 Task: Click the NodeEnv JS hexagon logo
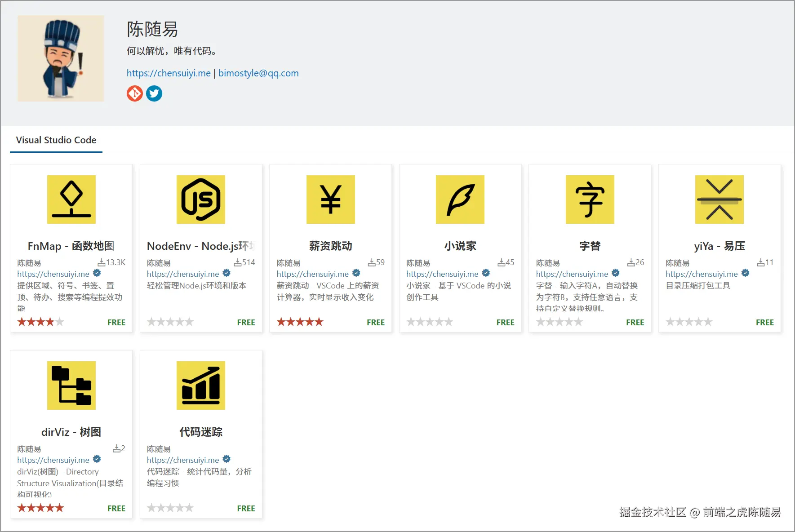click(201, 199)
